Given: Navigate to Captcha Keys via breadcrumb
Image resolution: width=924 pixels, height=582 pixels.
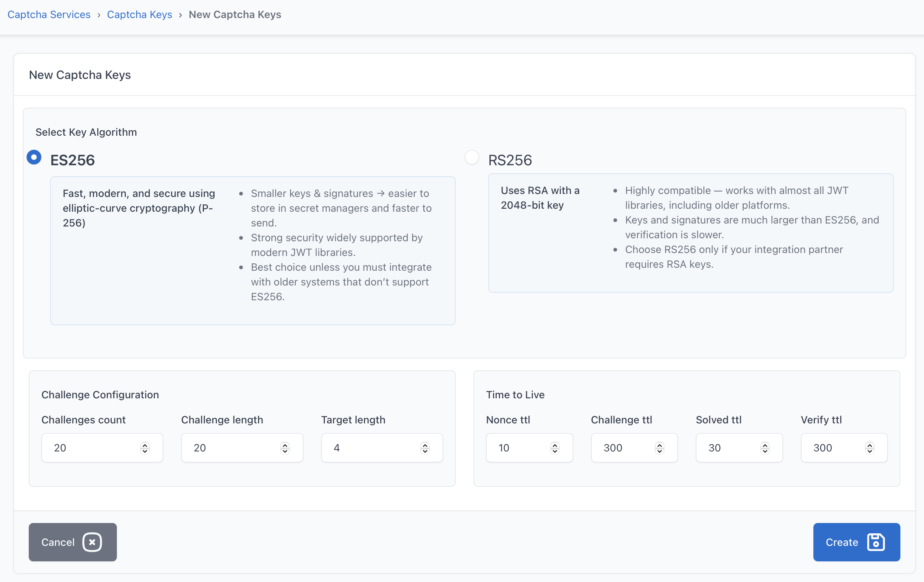Looking at the screenshot, I should (139, 14).
